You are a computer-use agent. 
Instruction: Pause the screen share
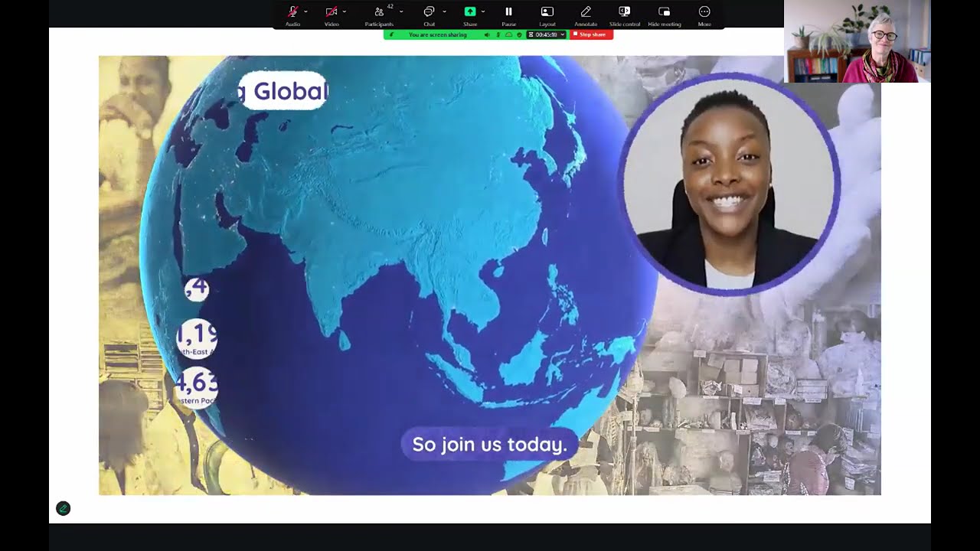[x=508, y=11]
